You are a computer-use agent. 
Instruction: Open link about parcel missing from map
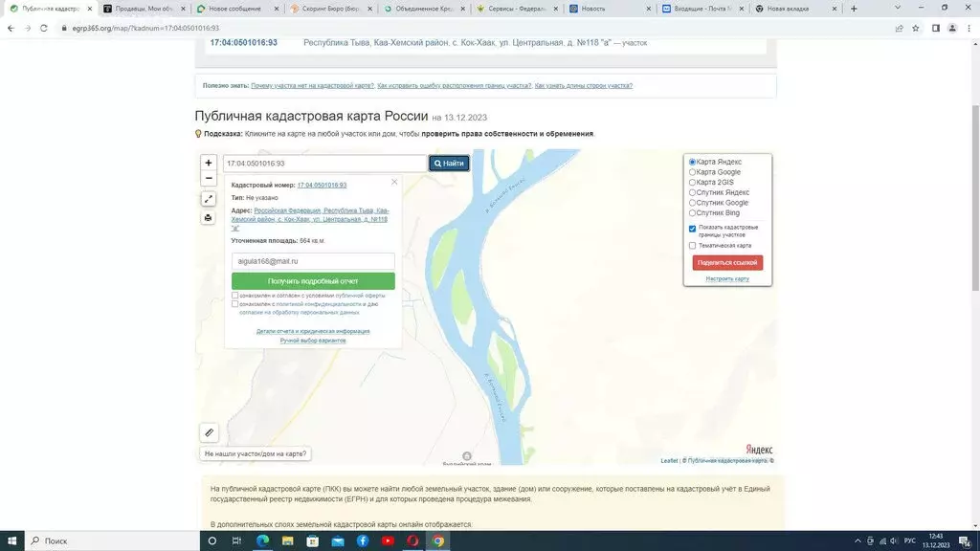coord(313,85)
